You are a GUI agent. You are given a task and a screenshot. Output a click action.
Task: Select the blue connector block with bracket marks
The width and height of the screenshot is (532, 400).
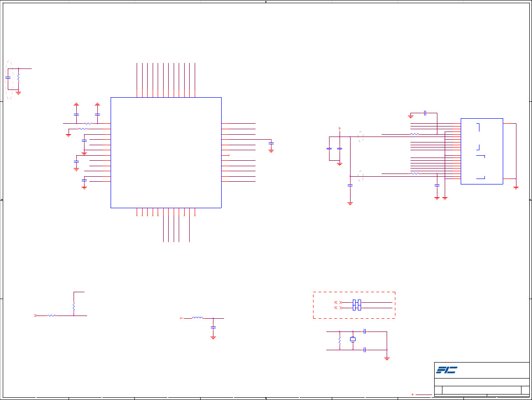[x=482, y=151]
